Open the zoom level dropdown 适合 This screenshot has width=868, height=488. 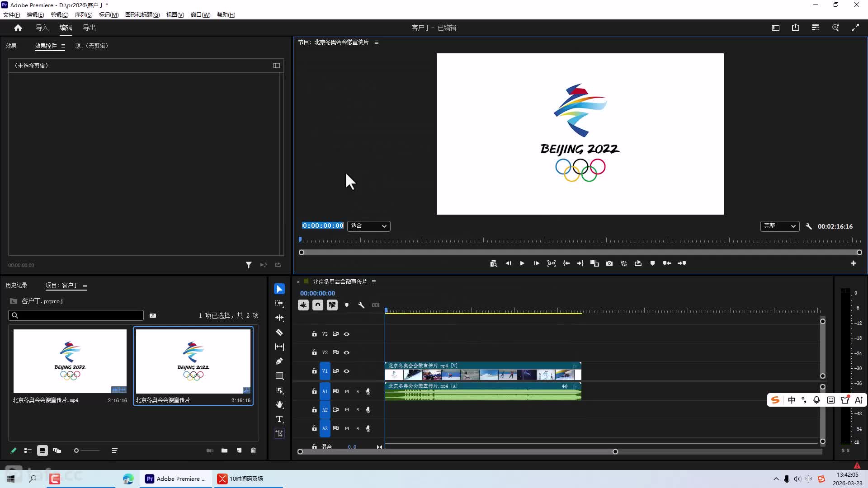369,226
